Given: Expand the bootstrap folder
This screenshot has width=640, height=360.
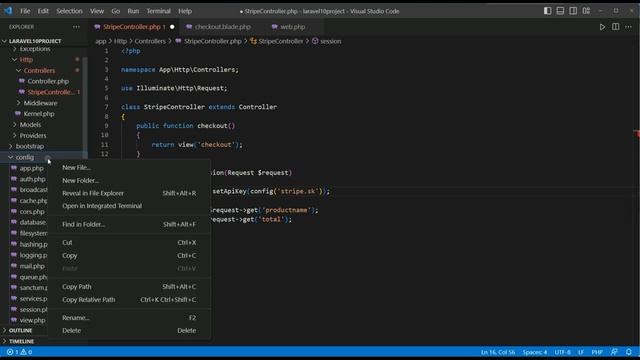Looking at the screenshot, I should pyautogui.click(x=29, y=147).
